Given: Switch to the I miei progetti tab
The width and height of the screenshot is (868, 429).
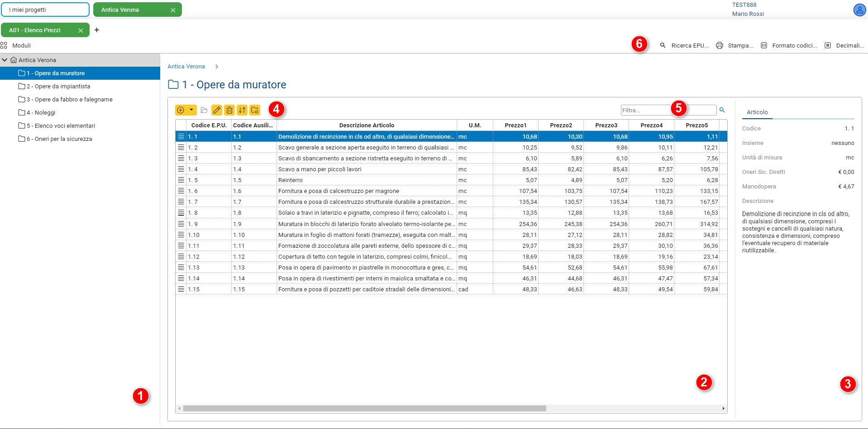Looking at the screenshot, I should point(45,10).
